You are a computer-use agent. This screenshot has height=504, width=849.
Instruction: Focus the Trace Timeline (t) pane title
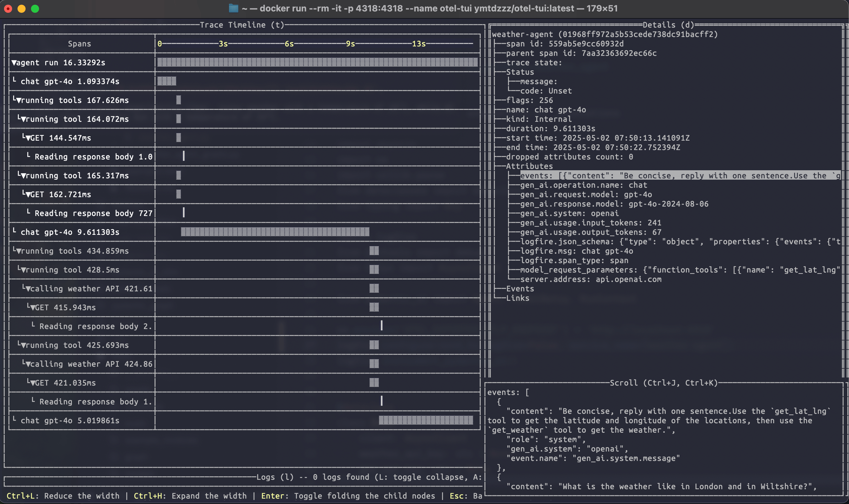click(x=242, y=25)
